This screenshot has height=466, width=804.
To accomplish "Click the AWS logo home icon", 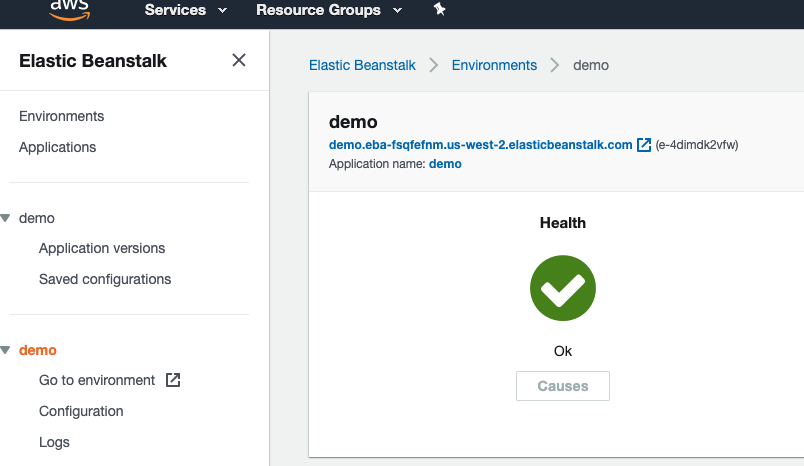I will point(70,10).
